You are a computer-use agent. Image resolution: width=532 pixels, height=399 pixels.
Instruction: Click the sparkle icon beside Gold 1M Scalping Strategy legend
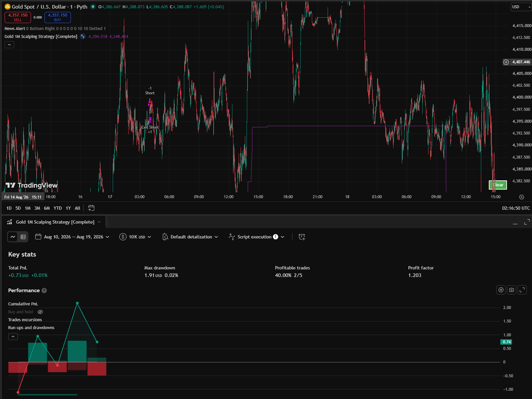tap(83, 37)
